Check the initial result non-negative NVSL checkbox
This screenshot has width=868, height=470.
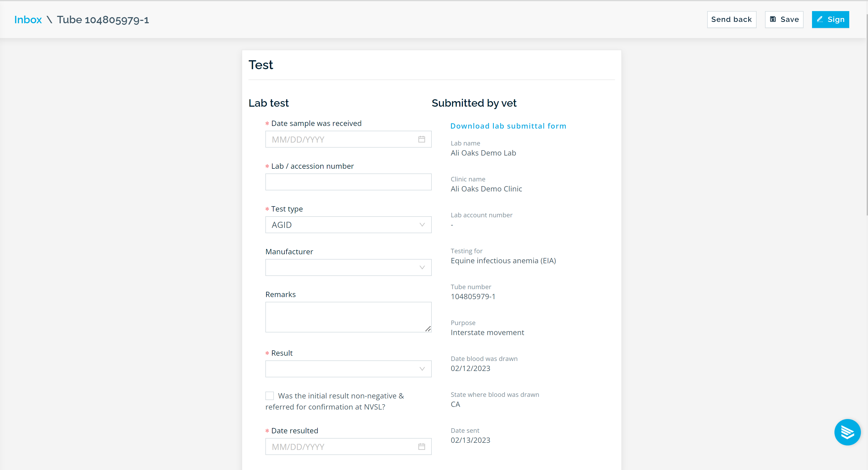coord(270,396)
